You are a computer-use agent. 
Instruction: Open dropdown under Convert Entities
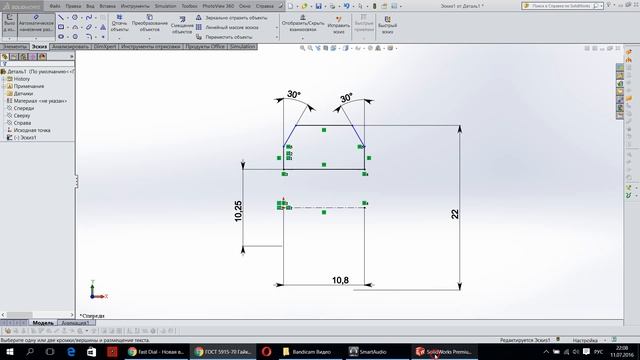coord(149,38)
